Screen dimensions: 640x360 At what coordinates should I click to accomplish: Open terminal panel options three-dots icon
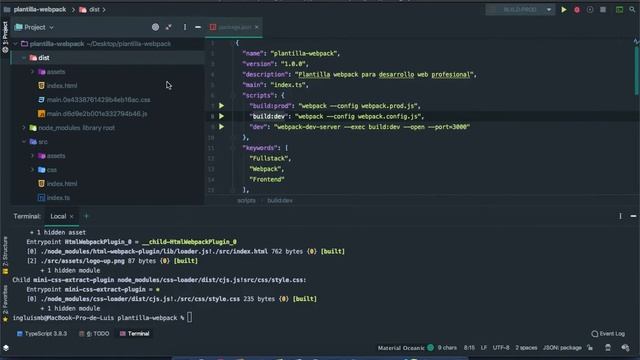coord(620,216)
